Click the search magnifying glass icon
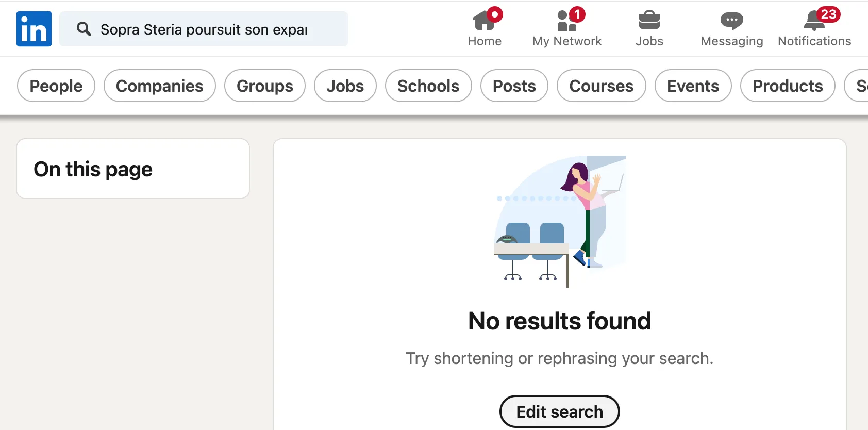The image size is (868, 430). coord(84,29)
